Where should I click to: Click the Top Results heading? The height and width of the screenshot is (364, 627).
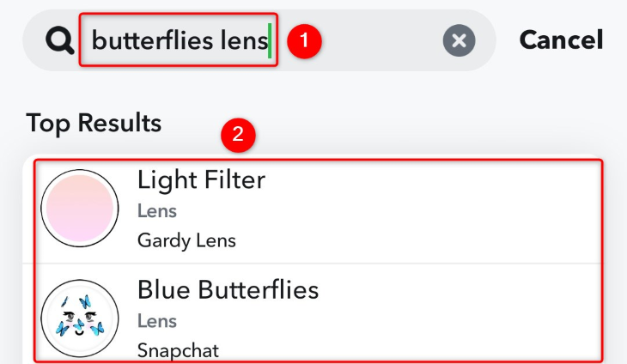(x=94, y=123)
